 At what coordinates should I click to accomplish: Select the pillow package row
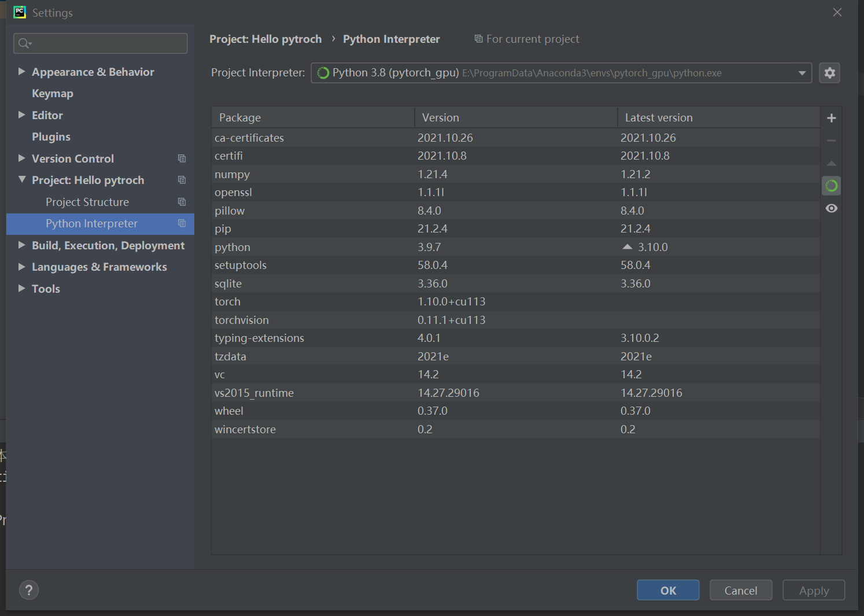[x=516, y=211]
